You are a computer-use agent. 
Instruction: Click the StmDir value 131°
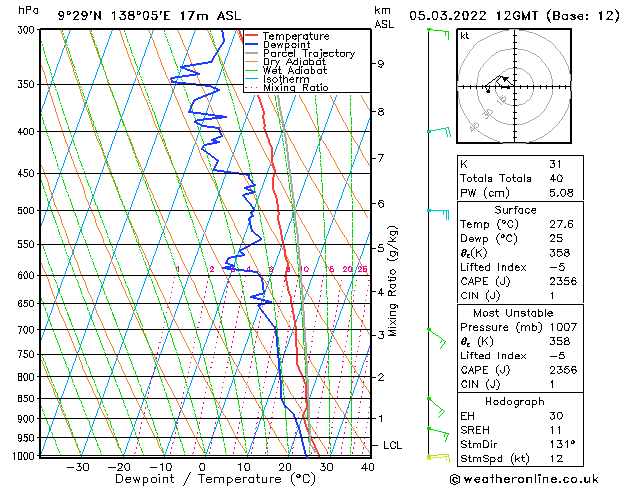tap(562, 444)
